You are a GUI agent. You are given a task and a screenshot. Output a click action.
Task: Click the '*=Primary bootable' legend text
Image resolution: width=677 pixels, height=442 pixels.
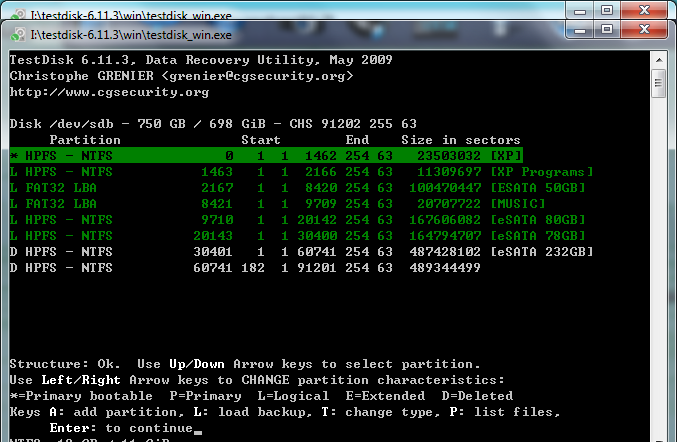tap(81, 396)
